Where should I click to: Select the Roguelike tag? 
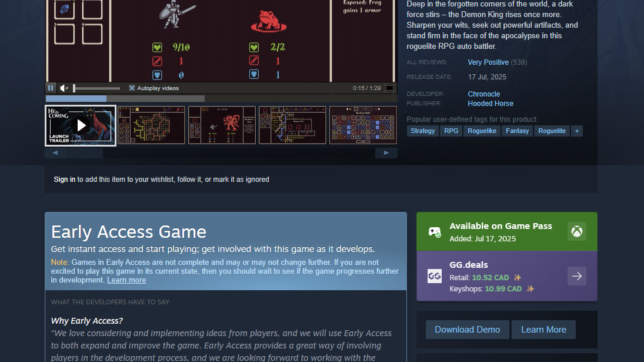pos(482,131)
